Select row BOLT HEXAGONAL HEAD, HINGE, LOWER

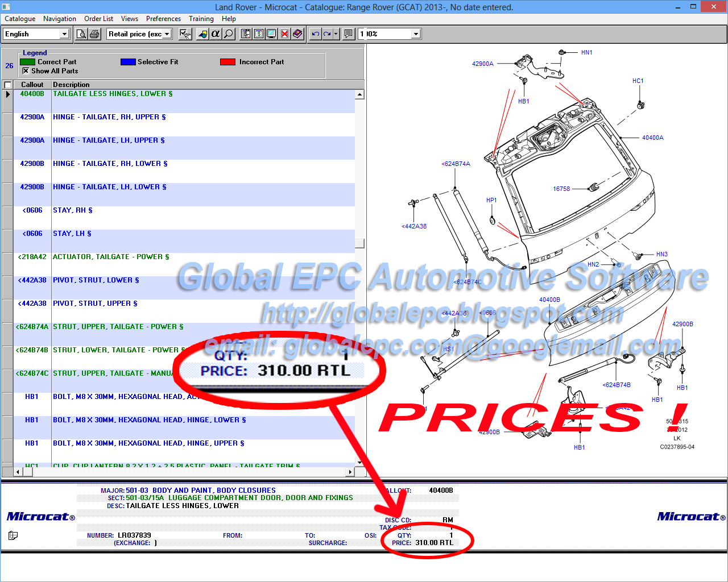184,427
